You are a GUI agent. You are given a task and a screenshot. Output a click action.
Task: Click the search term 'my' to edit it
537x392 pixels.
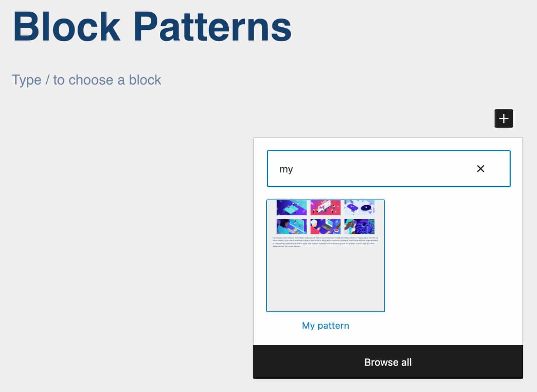pyautogui.click(x=286, y=169)
